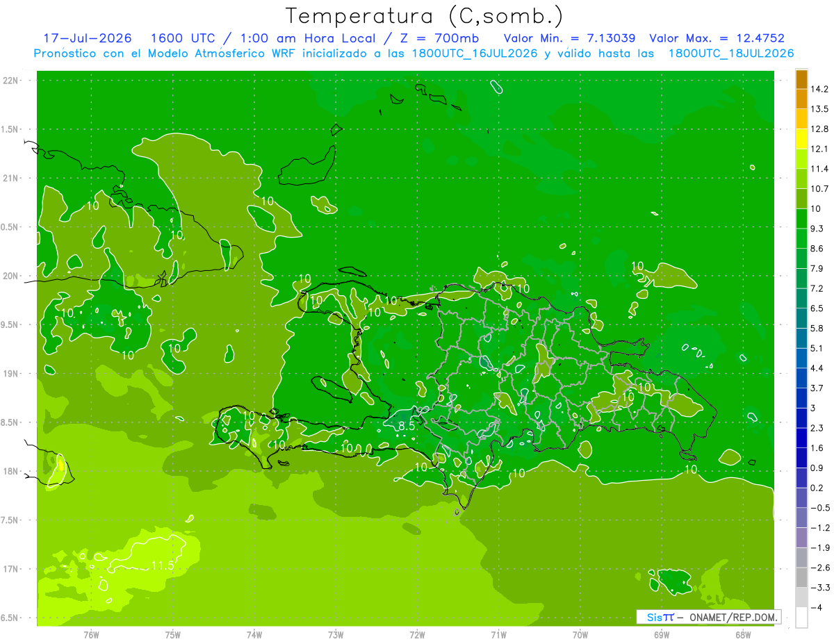834x644 pixels.
Task: Click the "71W" longitude axis label
Action: click(x=498, y=634)
